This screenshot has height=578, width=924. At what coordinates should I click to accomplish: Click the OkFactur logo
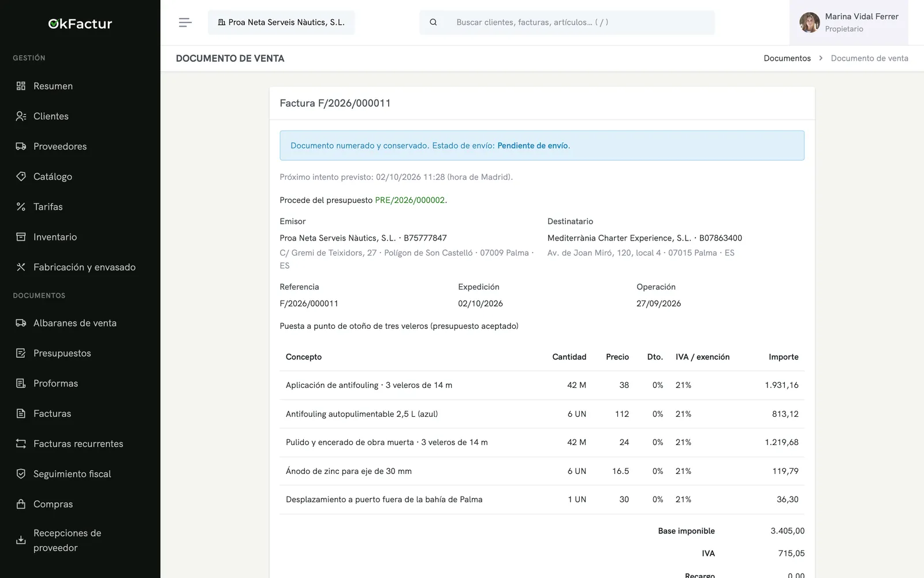click(x=80, y=24)
